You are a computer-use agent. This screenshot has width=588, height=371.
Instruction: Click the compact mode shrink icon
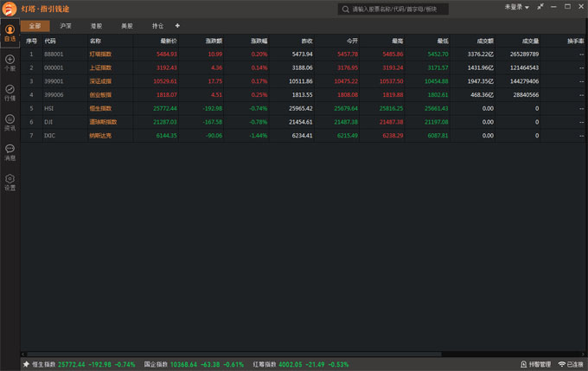point(540,7)
